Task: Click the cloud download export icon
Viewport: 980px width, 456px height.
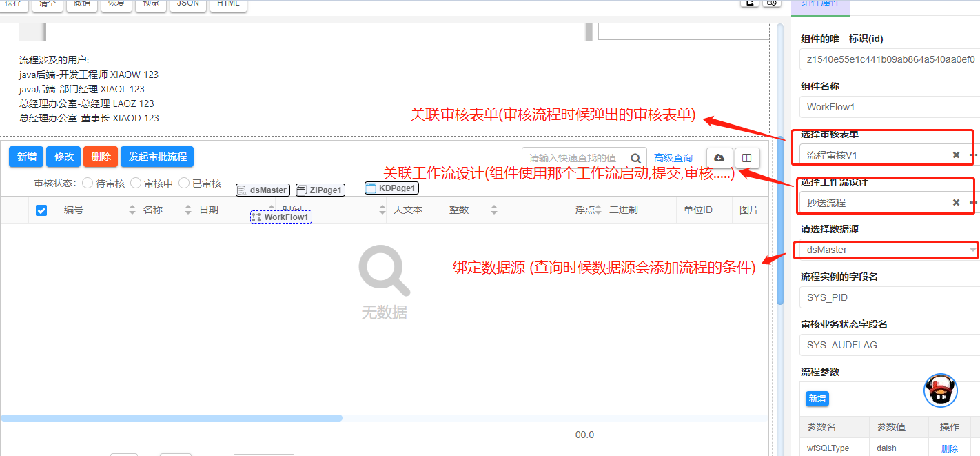Action: (x=719, y=158)
